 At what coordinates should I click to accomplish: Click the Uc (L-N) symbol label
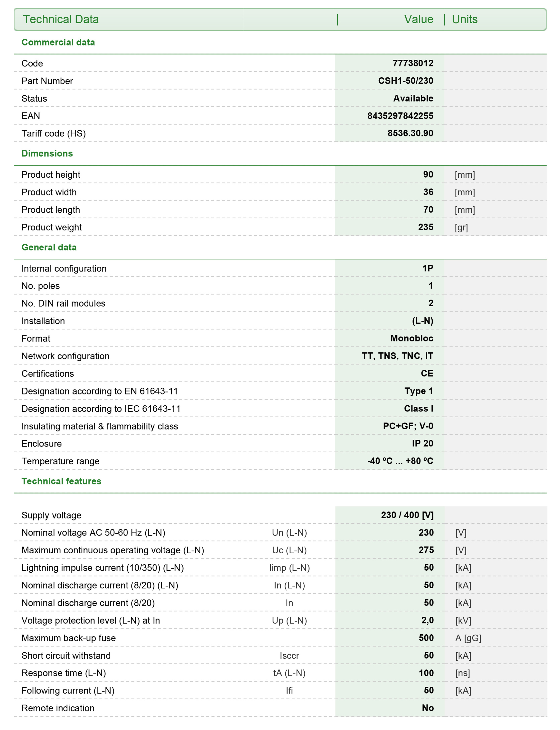point(289,550)
